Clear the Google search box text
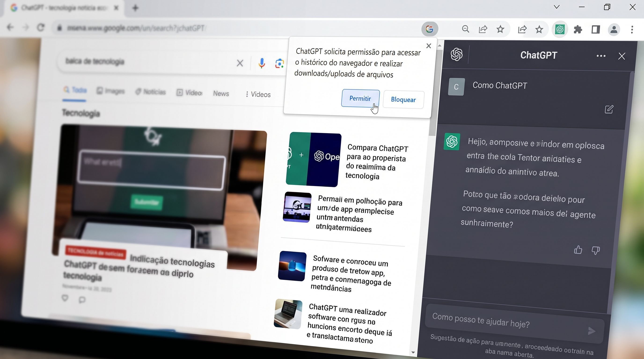 [x=240, y=63]
